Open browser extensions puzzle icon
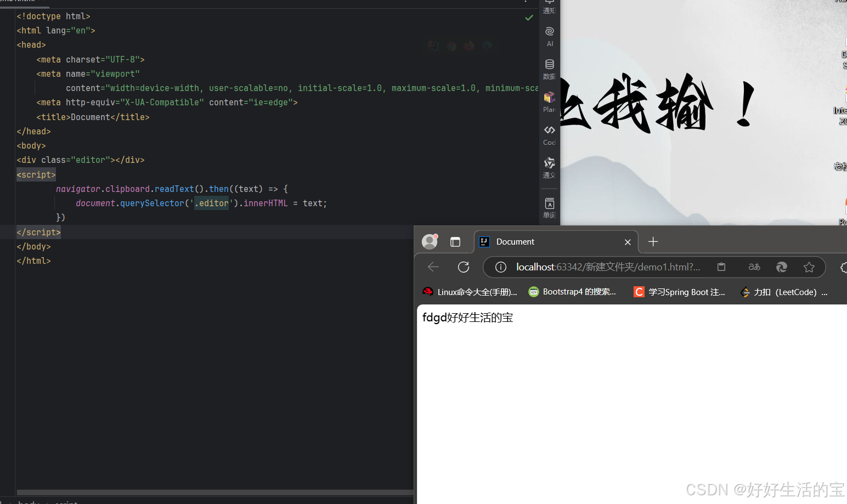 tap(844, 267)
